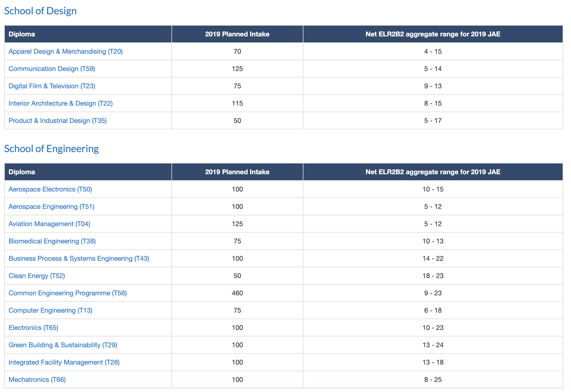The image size is (571, 392).
Task: Open Apparel Design & Merchandising (T20) link
Action: (65, 52)
